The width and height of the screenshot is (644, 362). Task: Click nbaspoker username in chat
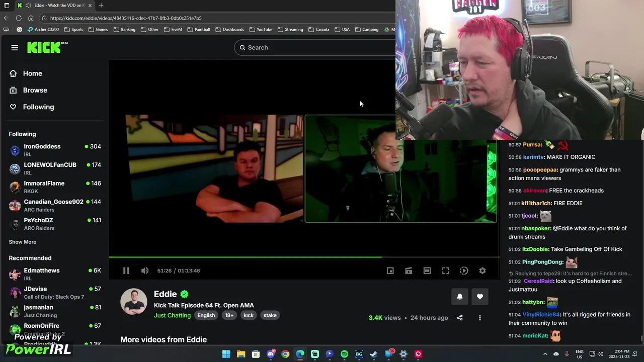(x=536, y=228)
